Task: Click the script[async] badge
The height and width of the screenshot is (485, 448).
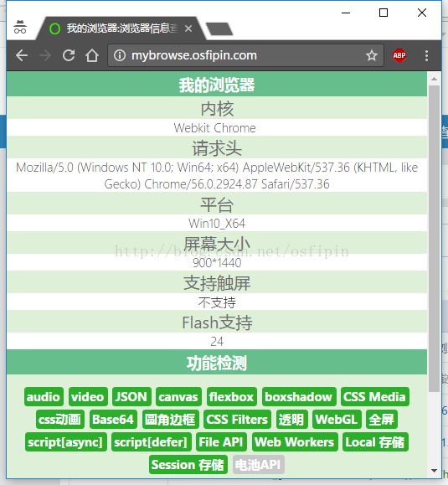Action: point(66,442)
